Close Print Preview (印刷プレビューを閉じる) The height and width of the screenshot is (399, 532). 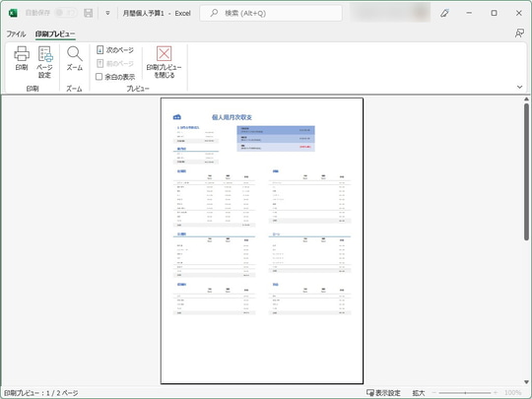pyautogui.click(x=164, y=62)
